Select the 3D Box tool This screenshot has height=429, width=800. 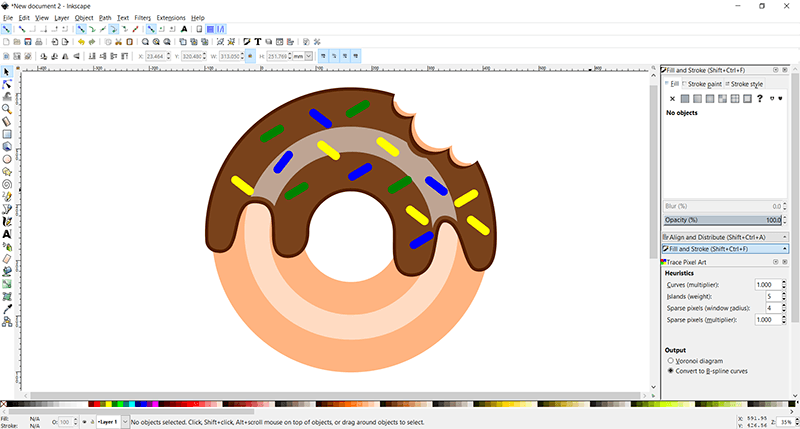7,146
